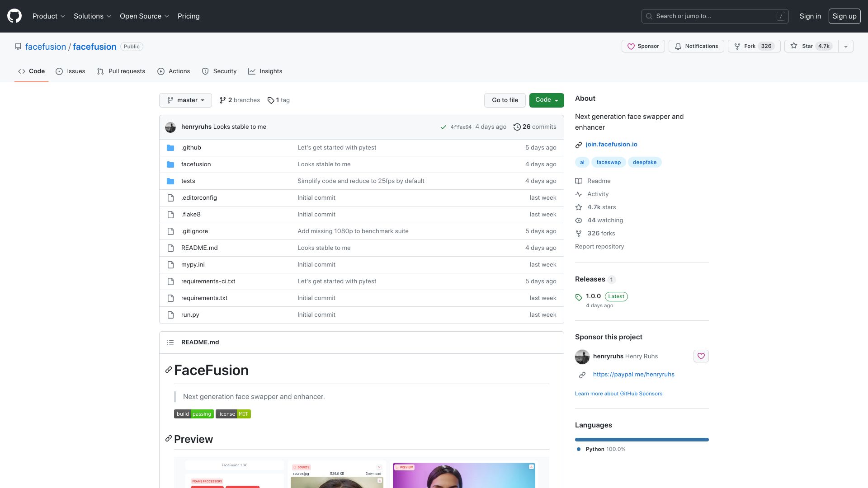Click the README.md file icon in list

(170, 248)
